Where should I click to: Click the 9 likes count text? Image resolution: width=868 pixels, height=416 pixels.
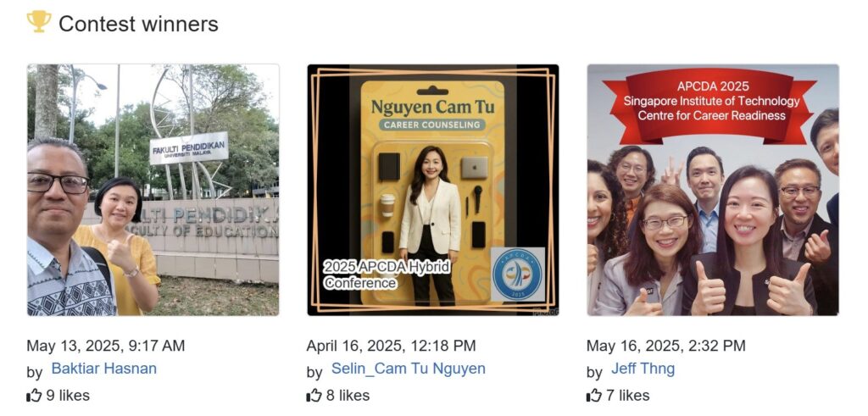(68, 396)
